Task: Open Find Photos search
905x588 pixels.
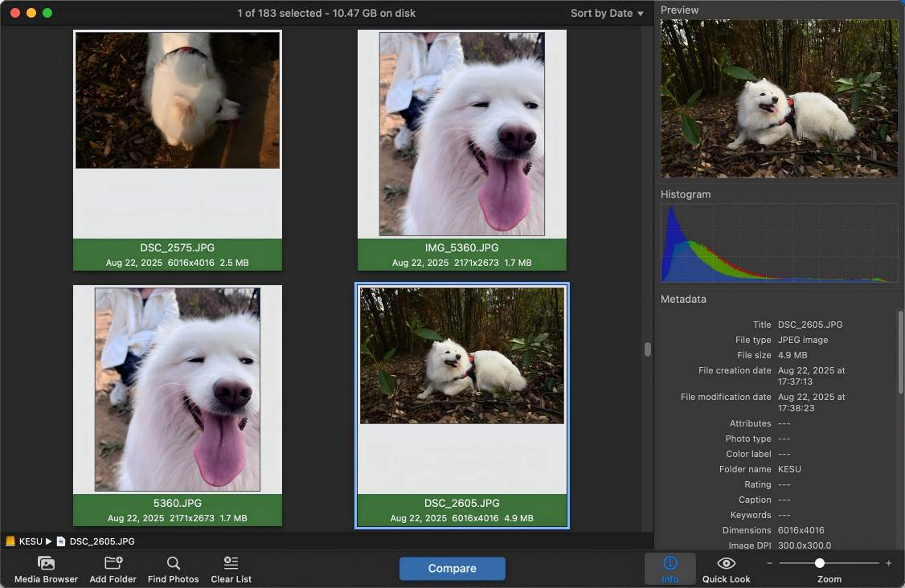Action: [173, 569]
